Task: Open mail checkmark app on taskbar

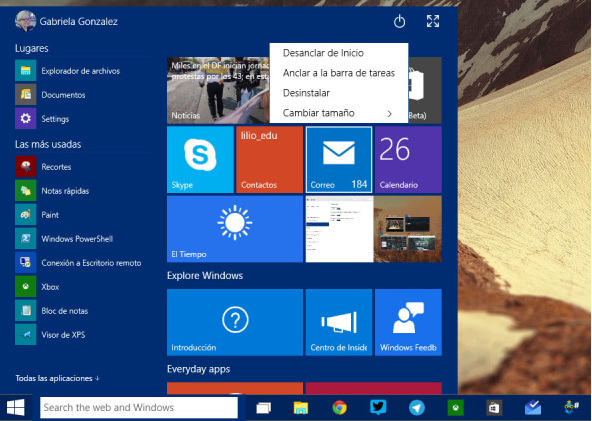Action: (x=533, y=408)
